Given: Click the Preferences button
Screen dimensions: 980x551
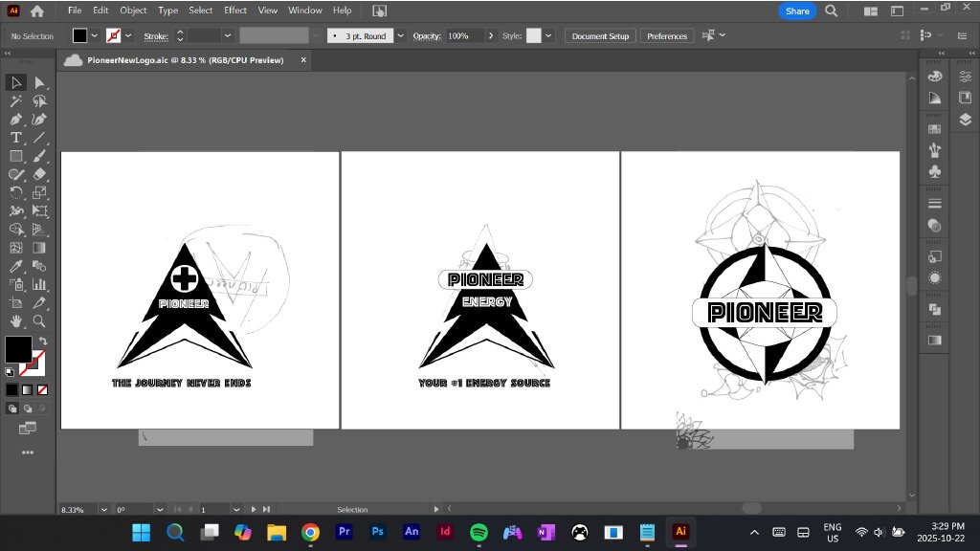Looking at the screenshot, I should click(x=667, y=35).
